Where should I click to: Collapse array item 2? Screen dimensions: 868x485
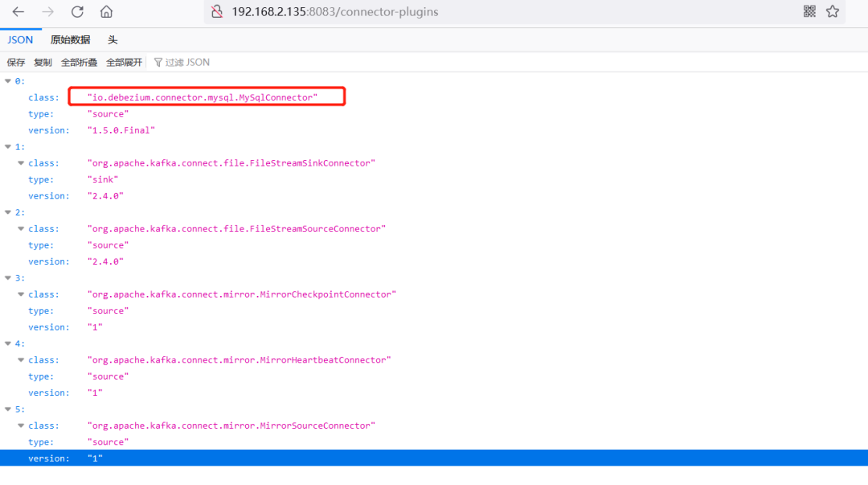pos(8,212)
